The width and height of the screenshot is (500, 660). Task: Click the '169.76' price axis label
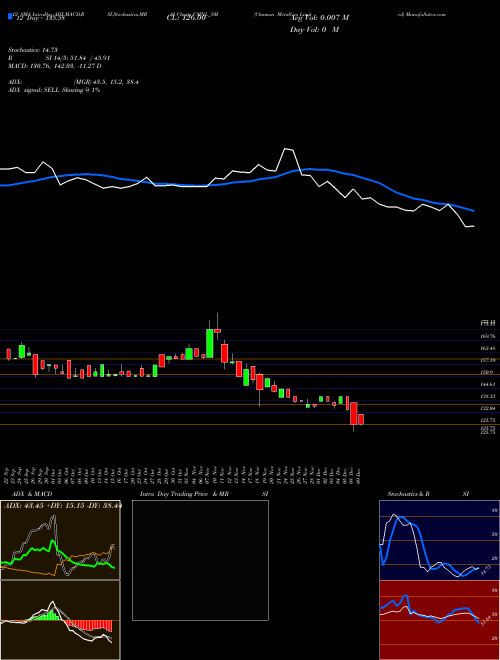point(488,336)
